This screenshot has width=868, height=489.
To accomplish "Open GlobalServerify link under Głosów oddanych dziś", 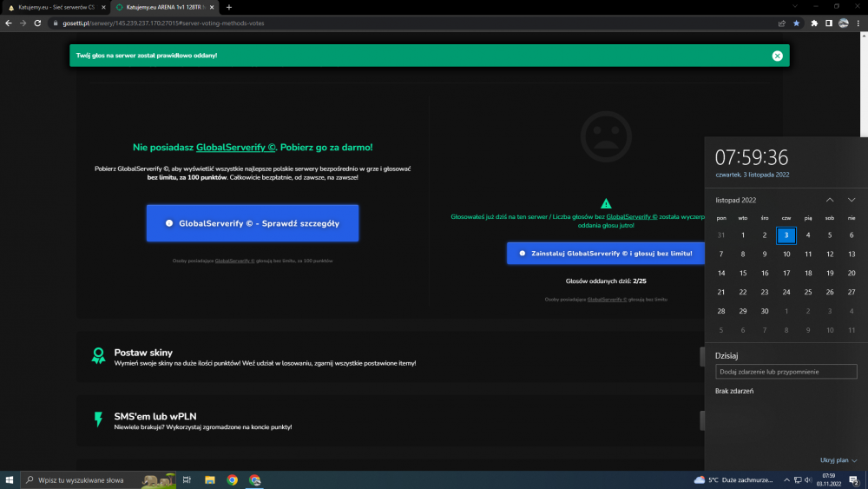I will tap(607, 300).
